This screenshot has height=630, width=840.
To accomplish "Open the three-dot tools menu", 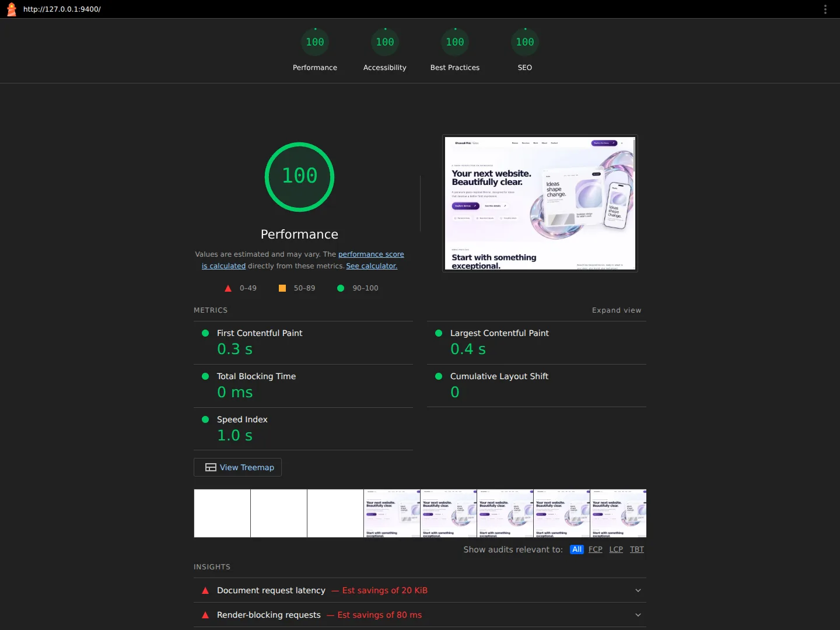I will pos(825,9).
